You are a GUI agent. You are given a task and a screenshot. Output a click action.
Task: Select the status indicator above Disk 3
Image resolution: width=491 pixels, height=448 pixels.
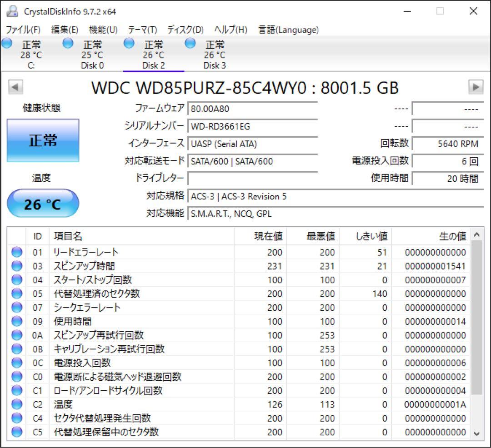point(189,43)
